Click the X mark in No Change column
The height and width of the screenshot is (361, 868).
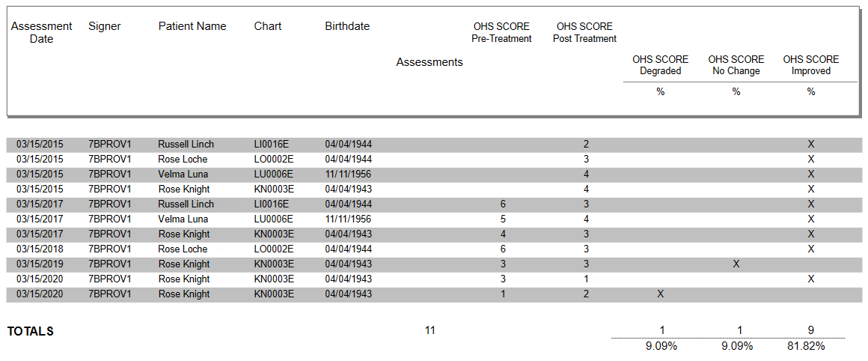pyautogui.click(x=736, y=264)
